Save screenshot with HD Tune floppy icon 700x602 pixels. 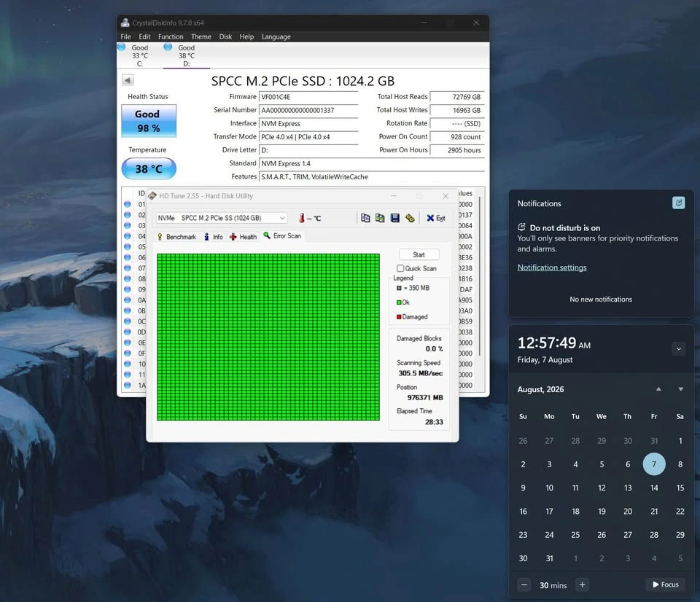point(395,218)
